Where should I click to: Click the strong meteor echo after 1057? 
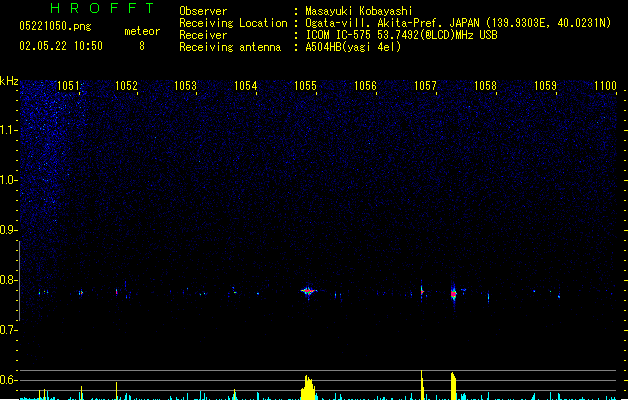pyautogui.click(x=454, y=294)
